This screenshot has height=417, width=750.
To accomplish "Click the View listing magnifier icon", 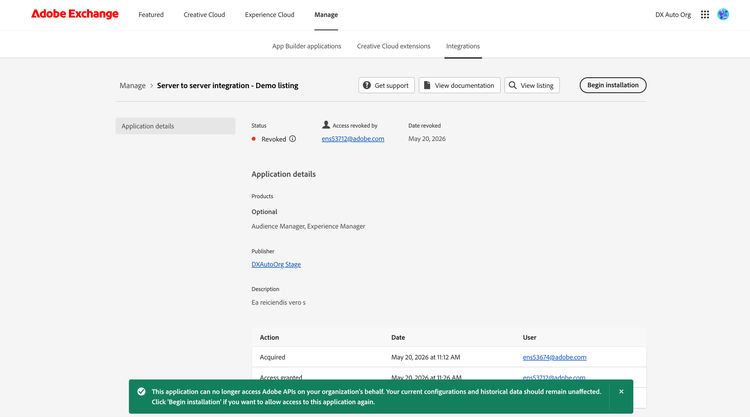I will click(512, 85).
